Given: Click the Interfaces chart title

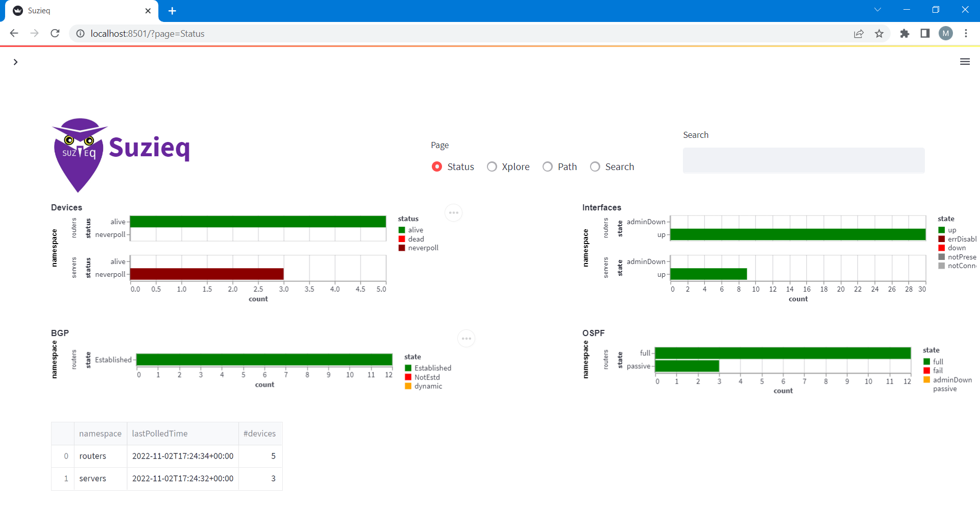Looking at the screenshot, I should (x=602, y=207).
